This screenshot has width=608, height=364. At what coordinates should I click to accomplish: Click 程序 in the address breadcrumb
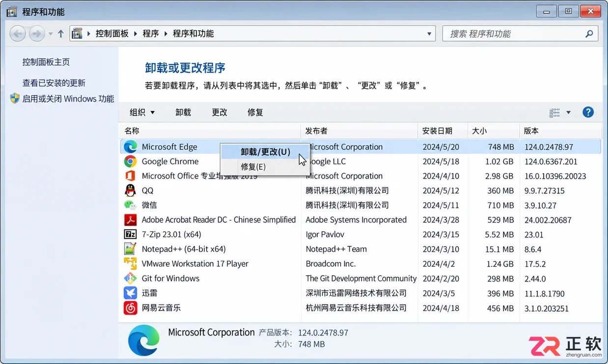151,34
